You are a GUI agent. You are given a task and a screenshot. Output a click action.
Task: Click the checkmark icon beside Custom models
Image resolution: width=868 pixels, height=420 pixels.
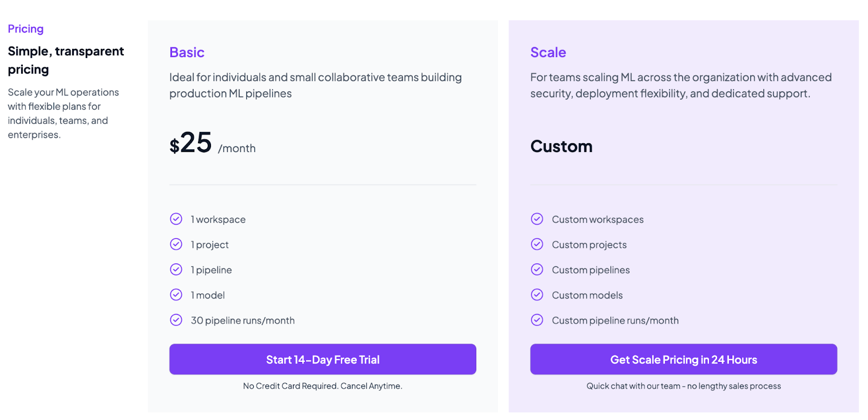point(537,295)
